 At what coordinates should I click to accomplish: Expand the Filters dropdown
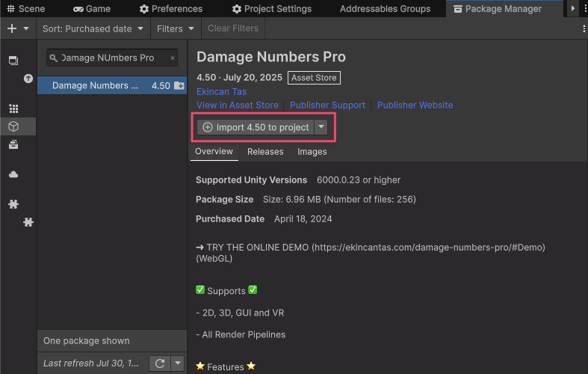pos(176,28)
